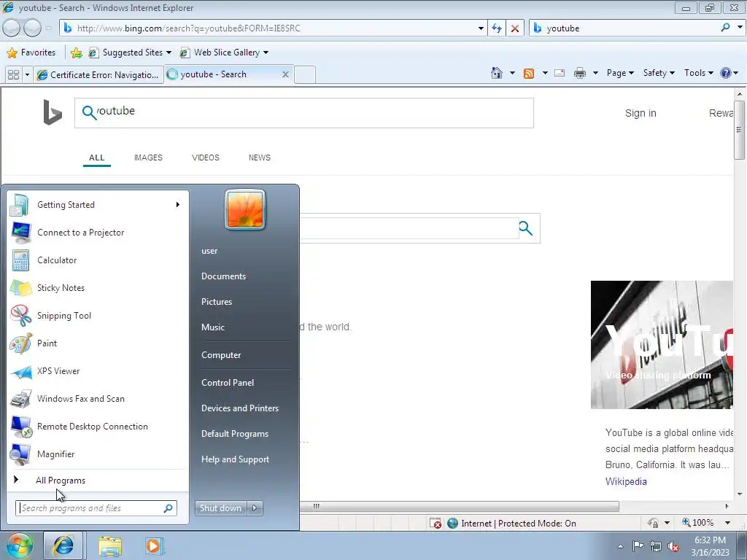Click the Favorites star button

pyautogui.click(x=32, y=52)
